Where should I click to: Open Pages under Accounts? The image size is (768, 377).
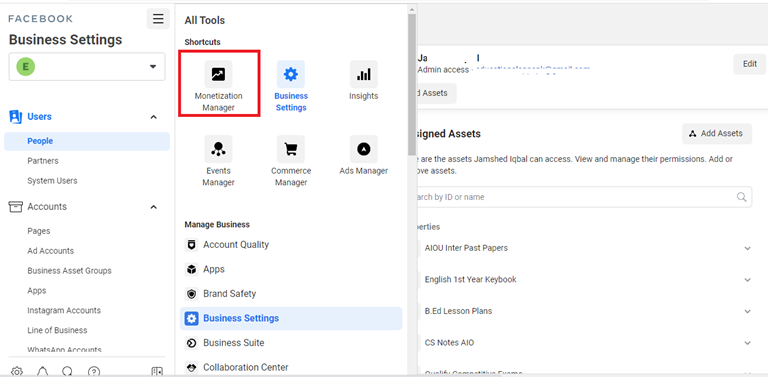(x=39, y=231)
